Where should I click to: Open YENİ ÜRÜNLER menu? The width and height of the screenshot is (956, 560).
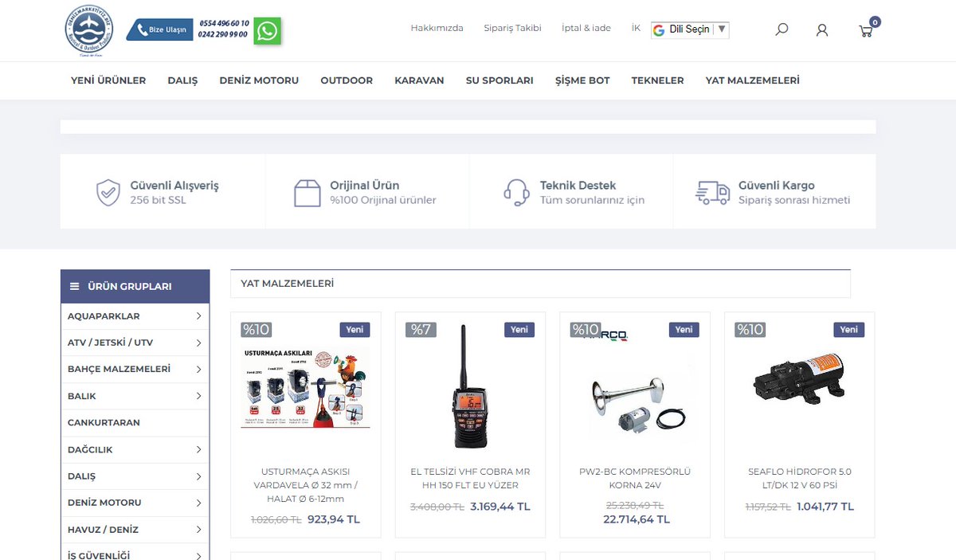coord(108,80)
